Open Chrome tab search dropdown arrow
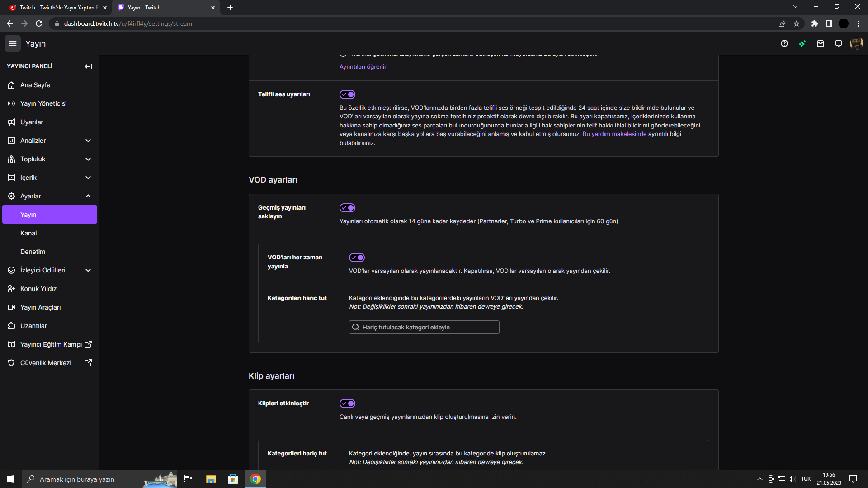 [x=795, y=7]
